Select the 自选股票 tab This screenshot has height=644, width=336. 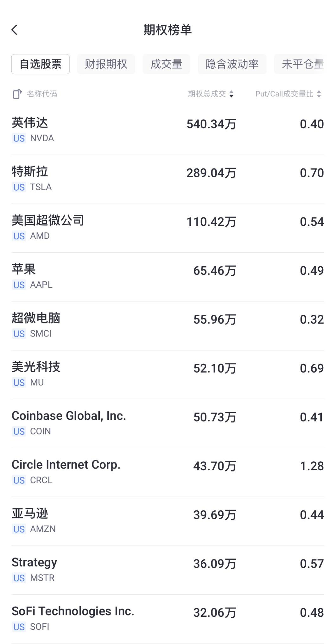pos(41,64)
